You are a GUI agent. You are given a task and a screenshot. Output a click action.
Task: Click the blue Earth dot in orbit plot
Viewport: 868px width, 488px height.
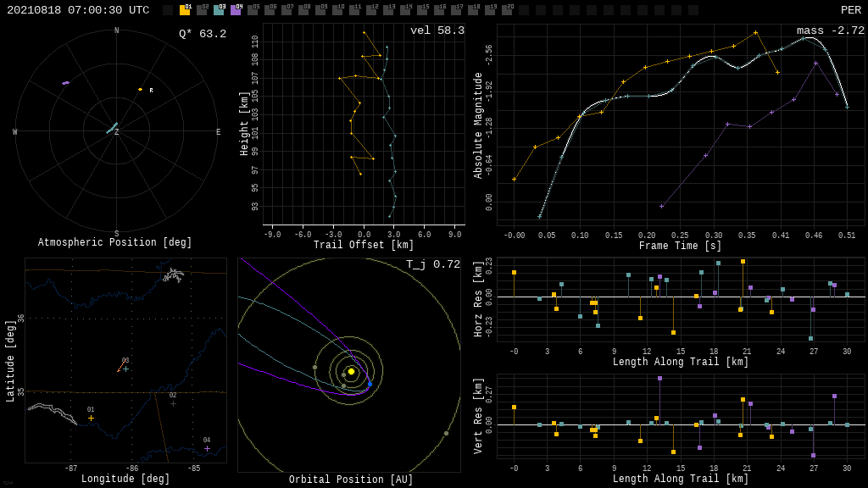[370, 384]
